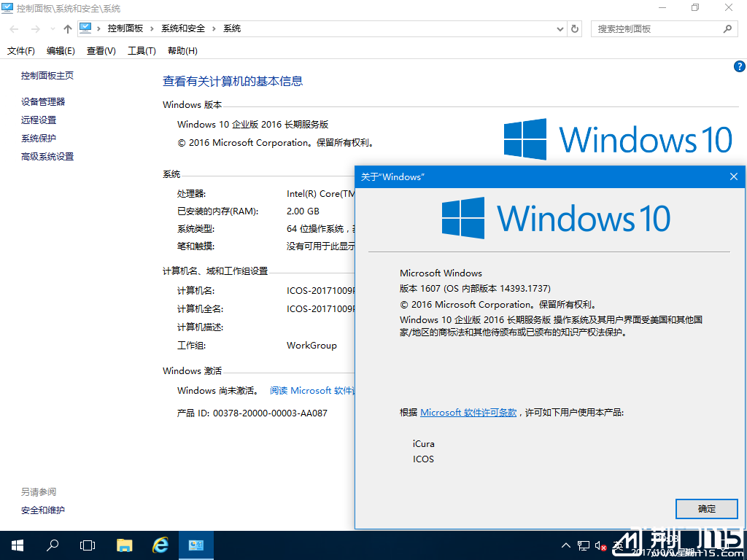Open File Explorer from taskbar

(124, 545)
